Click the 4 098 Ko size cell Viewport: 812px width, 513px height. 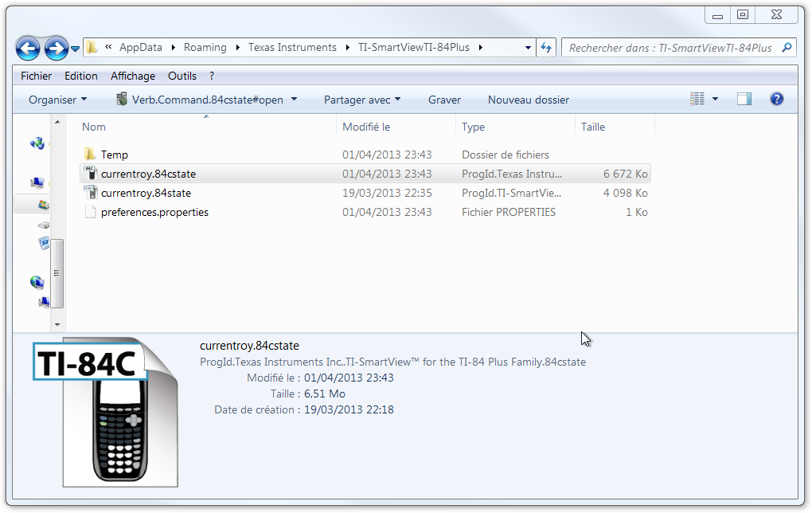625,194
